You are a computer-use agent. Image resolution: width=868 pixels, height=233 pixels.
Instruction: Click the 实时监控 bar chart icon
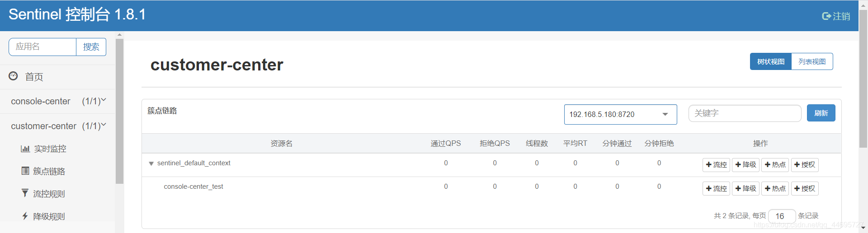(25, 149)
